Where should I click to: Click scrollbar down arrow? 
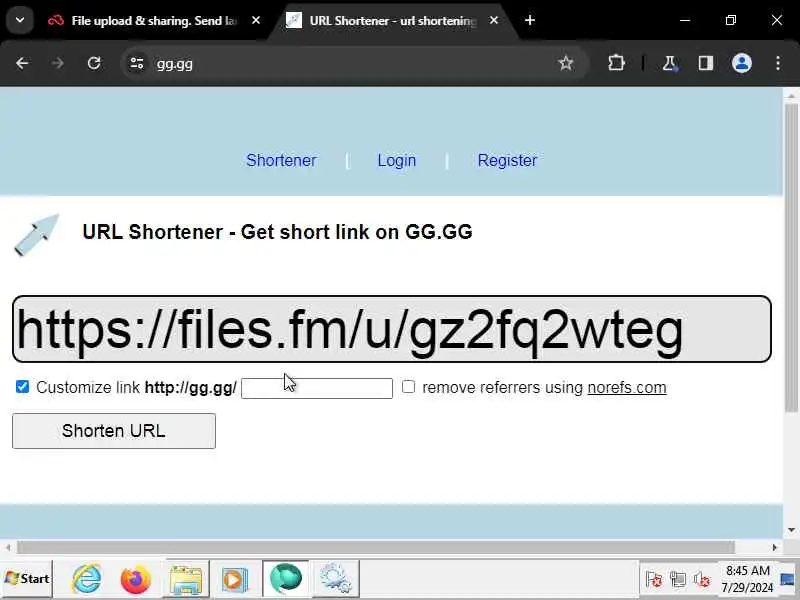[791, 530]
